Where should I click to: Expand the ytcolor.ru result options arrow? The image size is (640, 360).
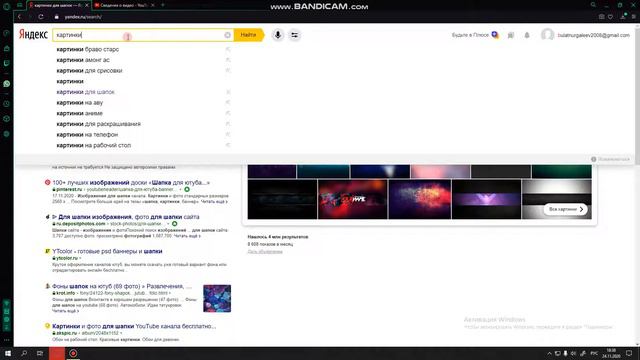(x=80, y=258)
